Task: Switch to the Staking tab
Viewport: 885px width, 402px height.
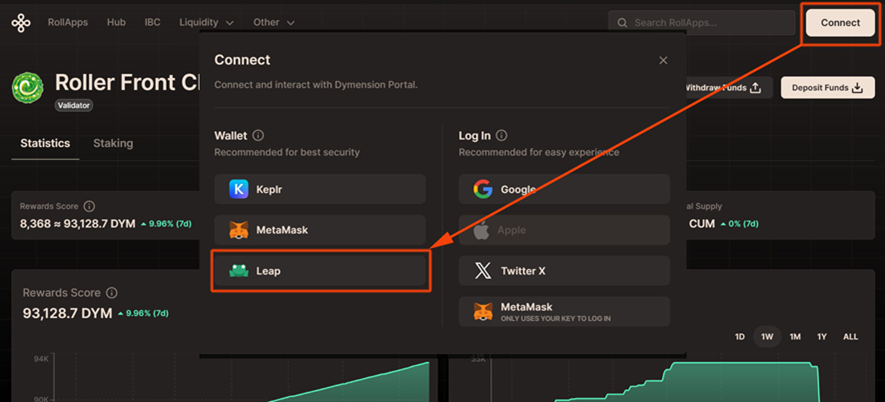Action: (113, 143)
